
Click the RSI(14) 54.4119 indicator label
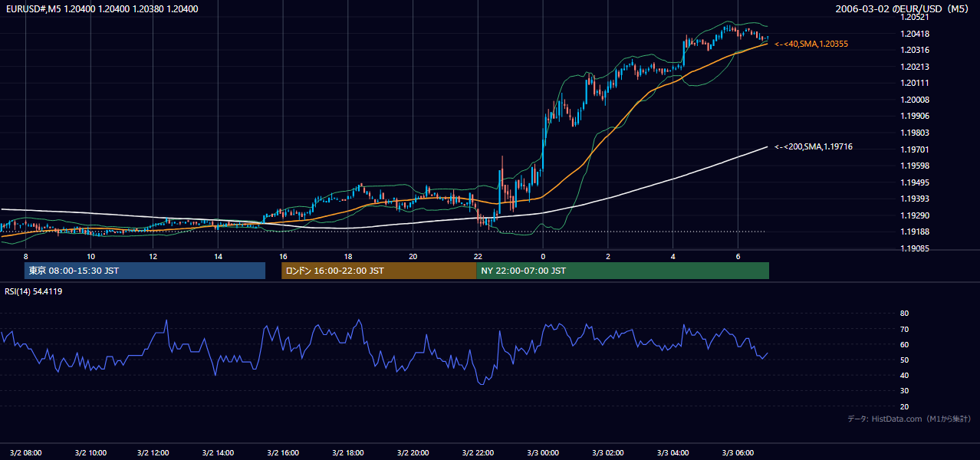tap(34, 291)
